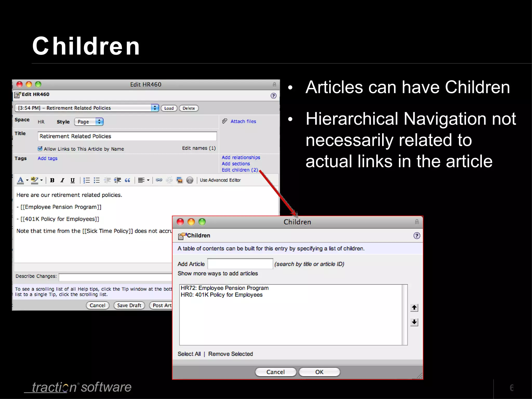Click the lock icon in Edit HR460 titlebar
This screenshot has height=399, width=532.
coord(274,84)
